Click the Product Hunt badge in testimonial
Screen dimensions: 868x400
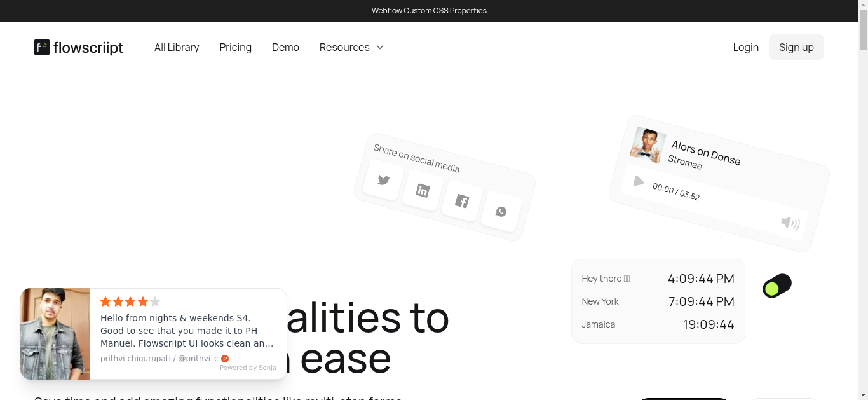click(225, 359)
